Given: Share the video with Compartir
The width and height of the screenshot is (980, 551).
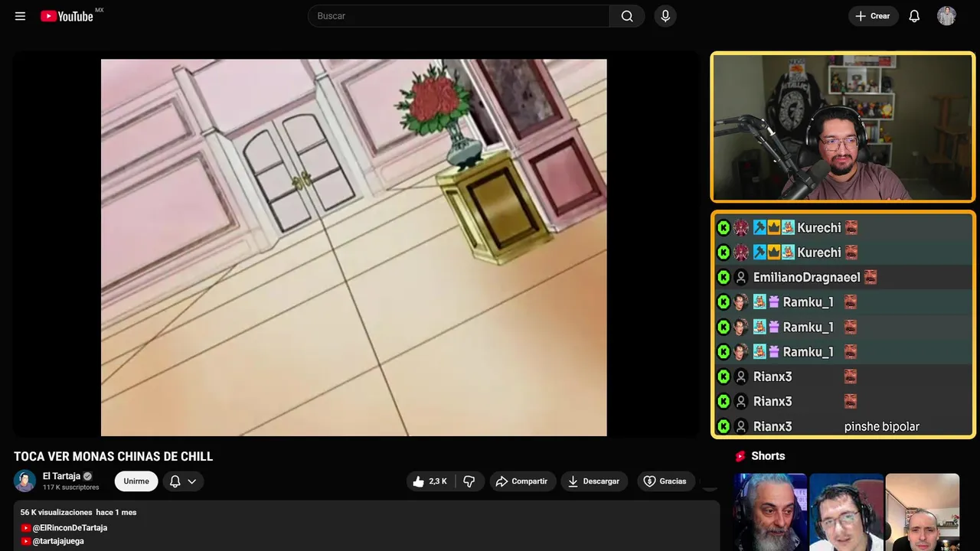Looking at the screenshot, I should [523, 481].
